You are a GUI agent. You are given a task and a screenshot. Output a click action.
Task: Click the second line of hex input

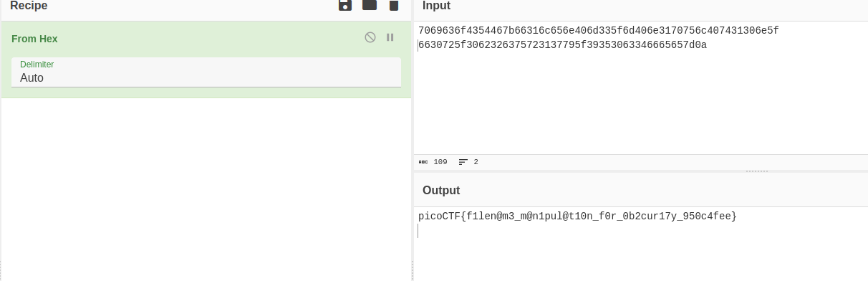coord(563,45)
